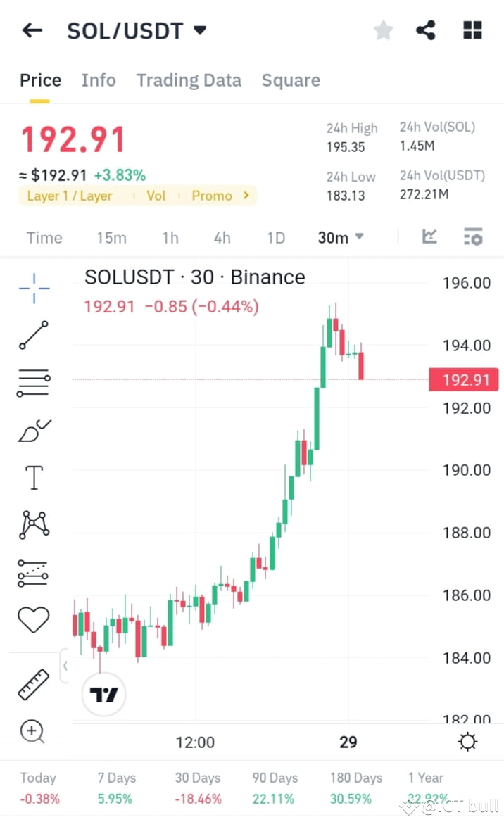Open the emoji heart annotation tool
The width and height of the screenshot is (504, 822).
tap(33, 619)
